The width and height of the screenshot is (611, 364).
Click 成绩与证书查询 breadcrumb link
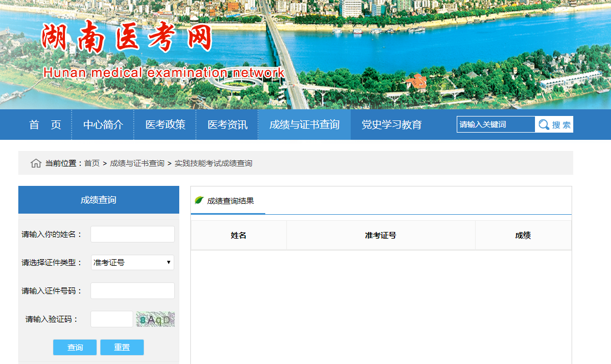point(137,163)
